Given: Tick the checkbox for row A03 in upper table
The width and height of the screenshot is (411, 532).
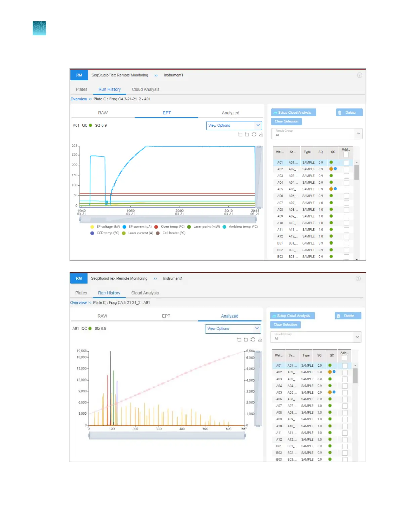Looking at the screenshot, I should (x=346, y=176).
